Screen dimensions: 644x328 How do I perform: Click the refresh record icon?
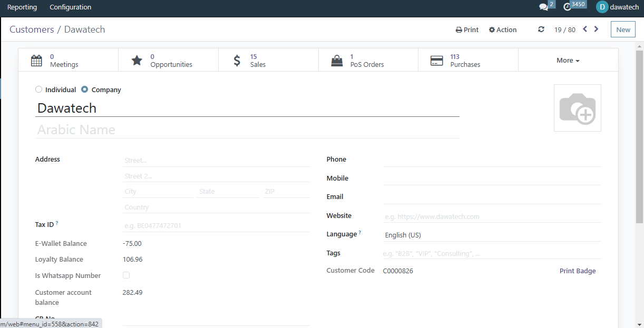[x=541, y=29]
